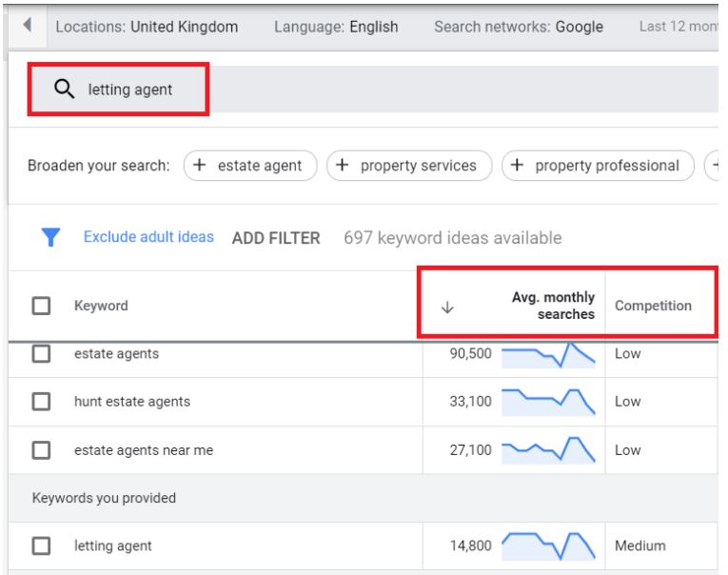Change Language: English setting

(x=336, y=27)
